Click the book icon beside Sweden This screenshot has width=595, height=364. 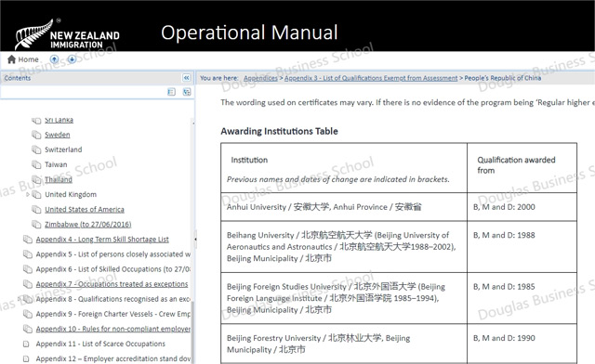point(36,135)
